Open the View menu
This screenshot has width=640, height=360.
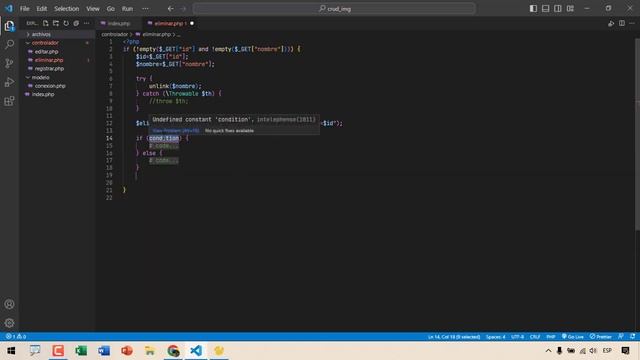click(x=93, y=9)
